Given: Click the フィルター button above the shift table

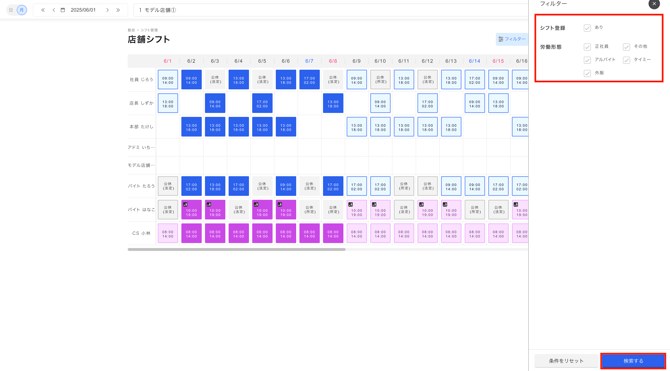Looking at the screenshot, I should (511, 39).
